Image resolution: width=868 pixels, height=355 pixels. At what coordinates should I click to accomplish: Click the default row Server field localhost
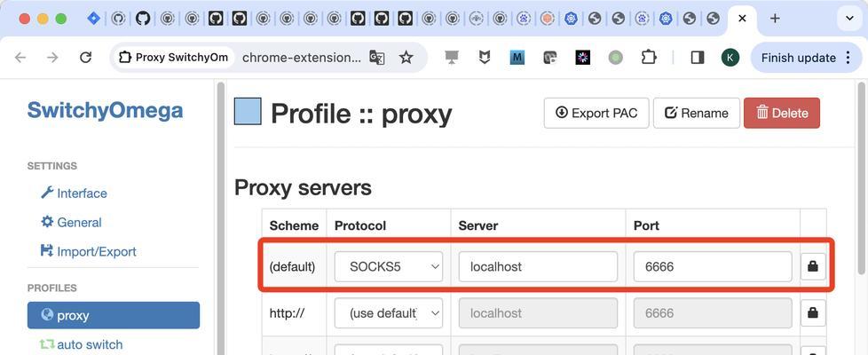538,266
